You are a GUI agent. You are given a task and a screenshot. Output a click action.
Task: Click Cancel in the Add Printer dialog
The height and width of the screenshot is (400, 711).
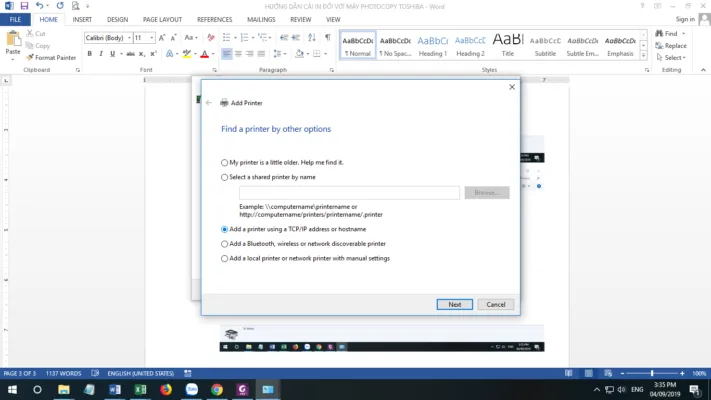[x=496, y=304]
